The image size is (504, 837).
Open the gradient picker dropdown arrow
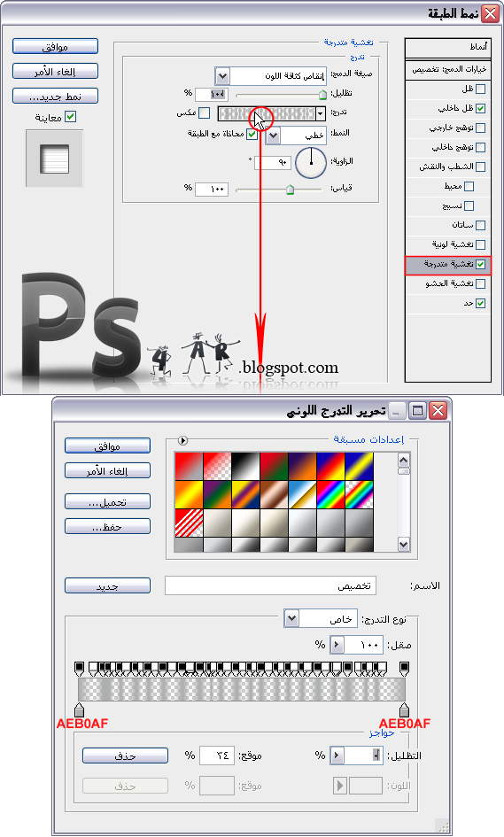pos(321,113)
